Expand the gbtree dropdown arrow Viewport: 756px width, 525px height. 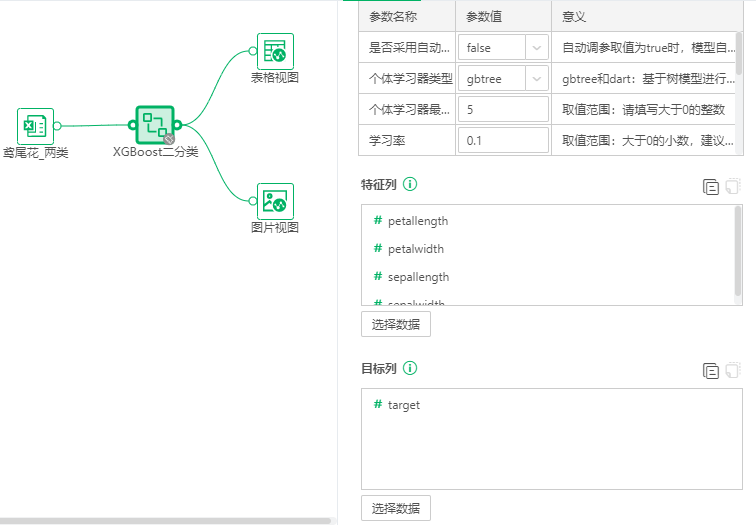click(537, 79)
